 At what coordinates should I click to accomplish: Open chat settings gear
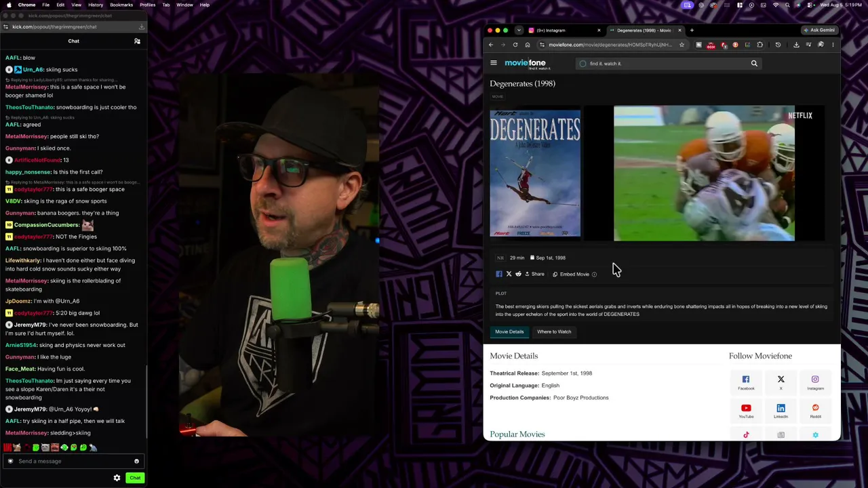point(117,478)
